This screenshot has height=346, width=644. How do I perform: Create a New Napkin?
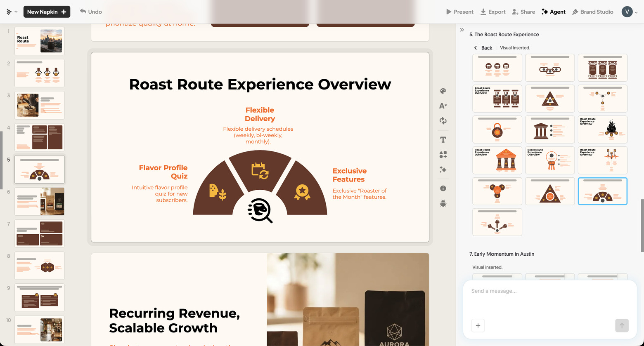(x=47, y=12)
